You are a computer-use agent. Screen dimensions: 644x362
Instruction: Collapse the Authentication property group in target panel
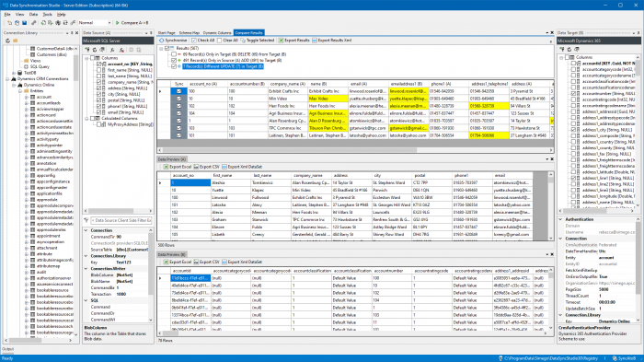click(560, 219)
